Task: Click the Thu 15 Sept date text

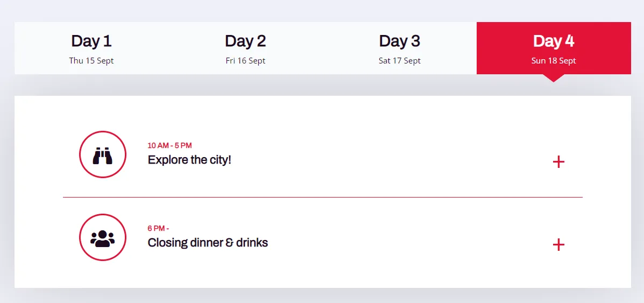Action: (x=91, y=61)
